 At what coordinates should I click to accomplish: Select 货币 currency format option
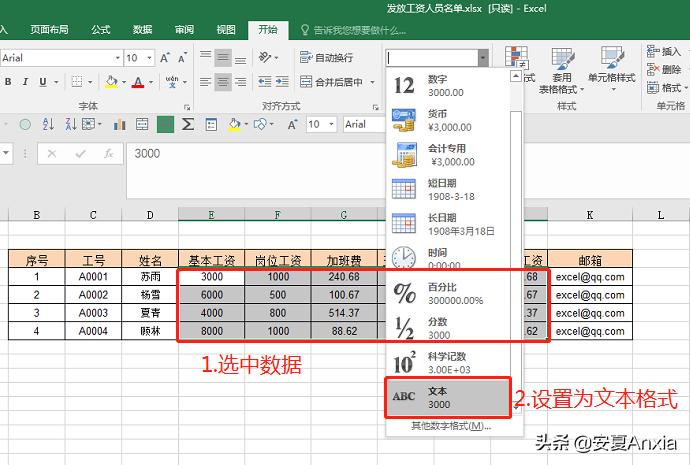click(448, 121)
